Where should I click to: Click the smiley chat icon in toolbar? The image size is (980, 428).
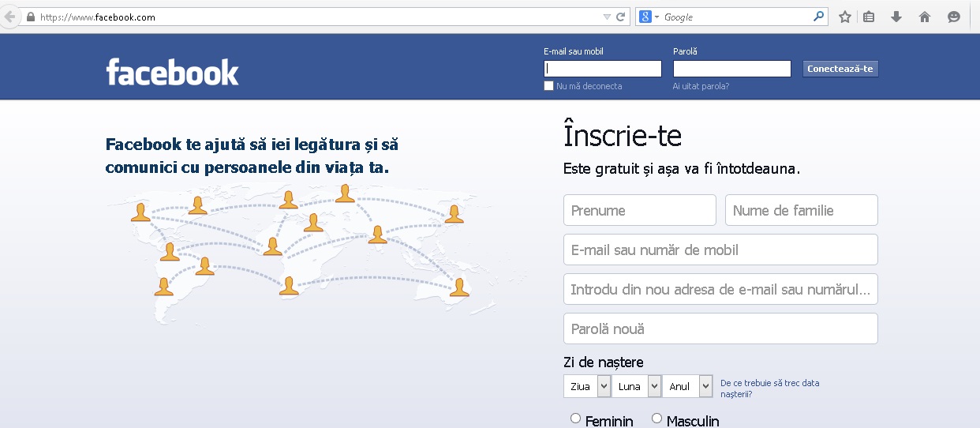(954, 17)
